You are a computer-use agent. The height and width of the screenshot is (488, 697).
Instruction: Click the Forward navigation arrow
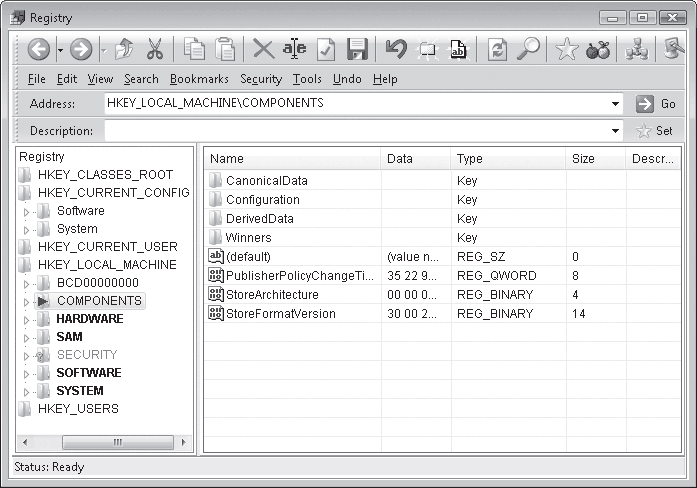click(x=81, y=48)
